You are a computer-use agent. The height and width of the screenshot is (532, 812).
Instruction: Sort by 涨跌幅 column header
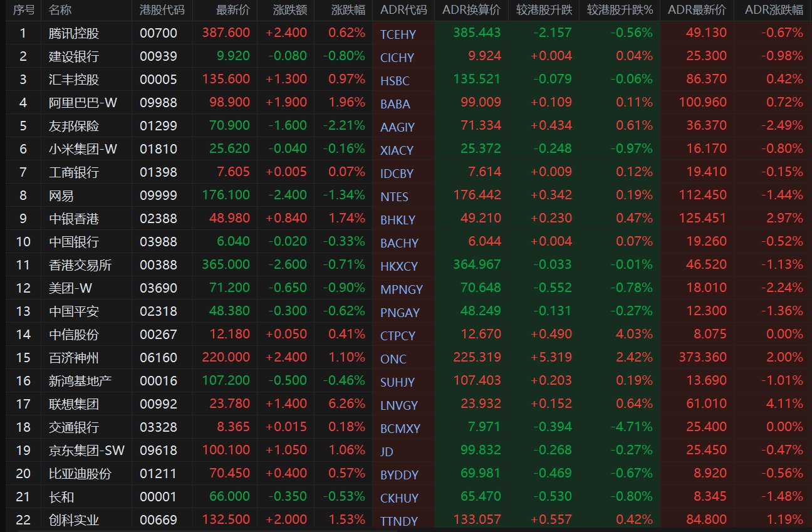[x=348, y=10]
